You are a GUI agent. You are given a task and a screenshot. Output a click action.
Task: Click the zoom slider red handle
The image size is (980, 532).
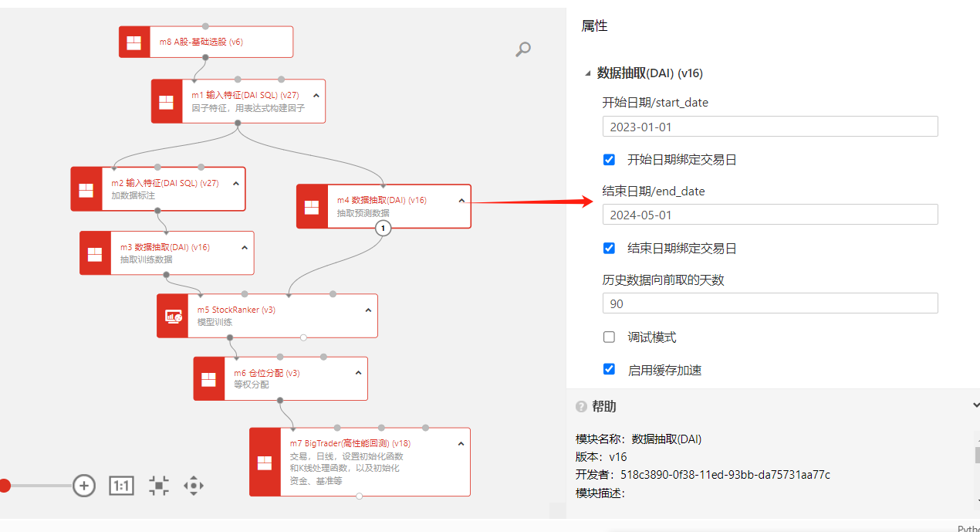(x=4, y=486)
